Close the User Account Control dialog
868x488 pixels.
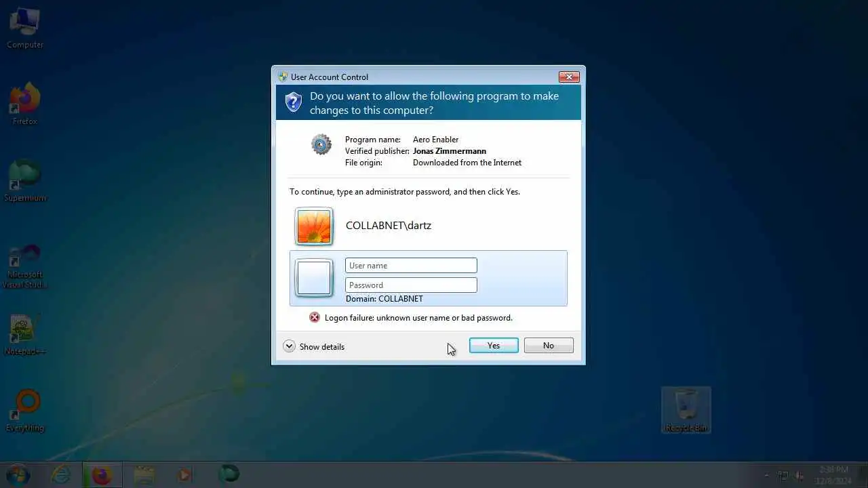(x=568, y=77)
